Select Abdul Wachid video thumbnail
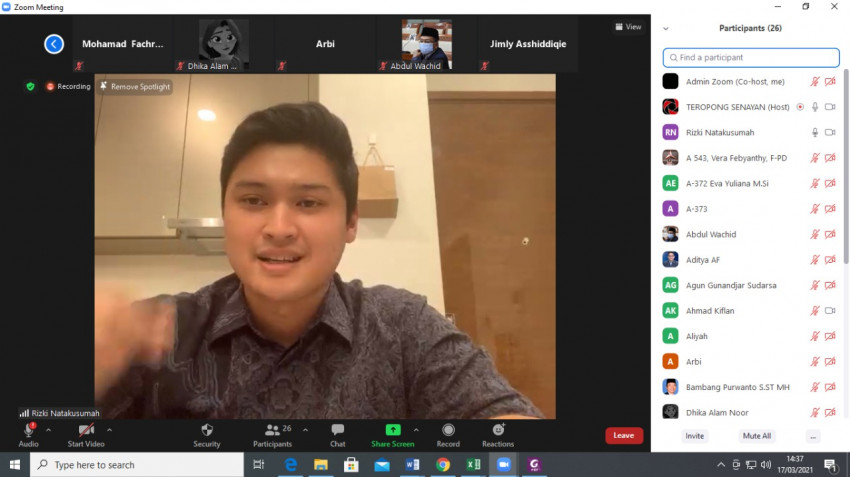Image resolution: width=850 pixels, height=477 pixels. click(427, 44)
